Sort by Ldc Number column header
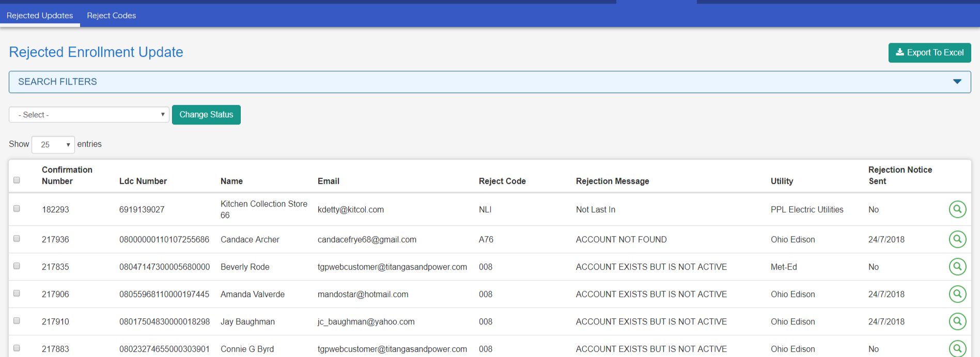 [143, 181]
